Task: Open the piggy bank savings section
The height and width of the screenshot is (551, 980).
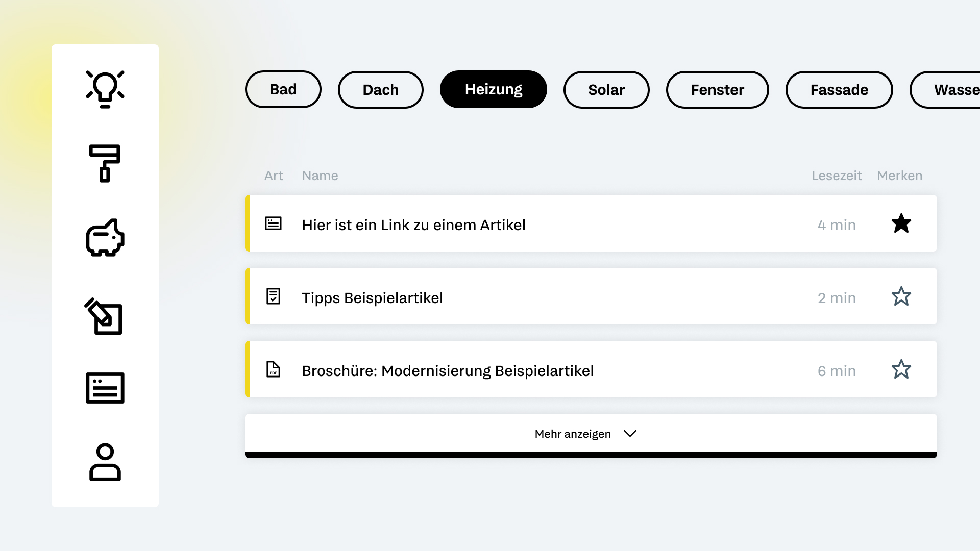Action: pyautogui.click(x=105, y=238)
